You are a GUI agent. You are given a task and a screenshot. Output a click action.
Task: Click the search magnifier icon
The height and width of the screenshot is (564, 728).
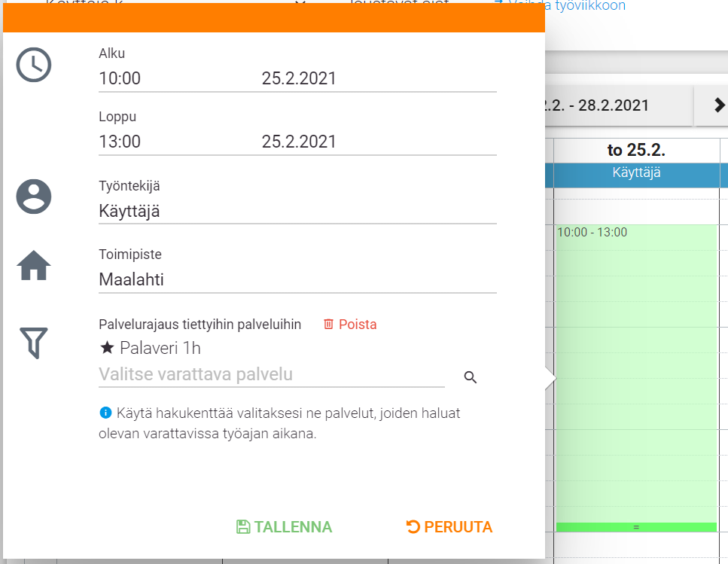tap(471, 377)
